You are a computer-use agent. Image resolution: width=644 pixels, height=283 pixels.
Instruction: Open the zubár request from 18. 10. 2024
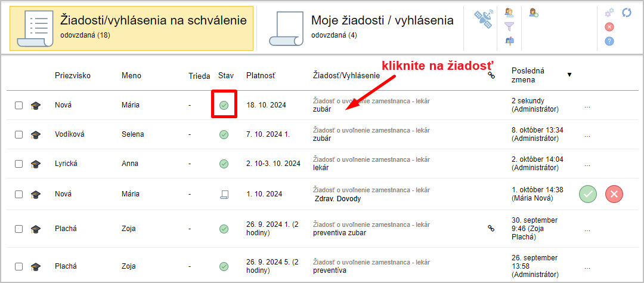(321, 109)
